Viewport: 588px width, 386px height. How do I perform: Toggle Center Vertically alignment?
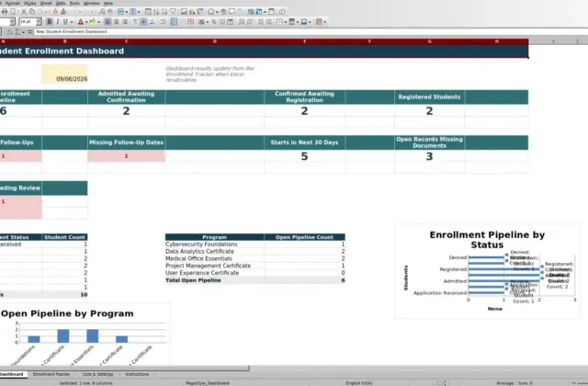click(143, 22)
